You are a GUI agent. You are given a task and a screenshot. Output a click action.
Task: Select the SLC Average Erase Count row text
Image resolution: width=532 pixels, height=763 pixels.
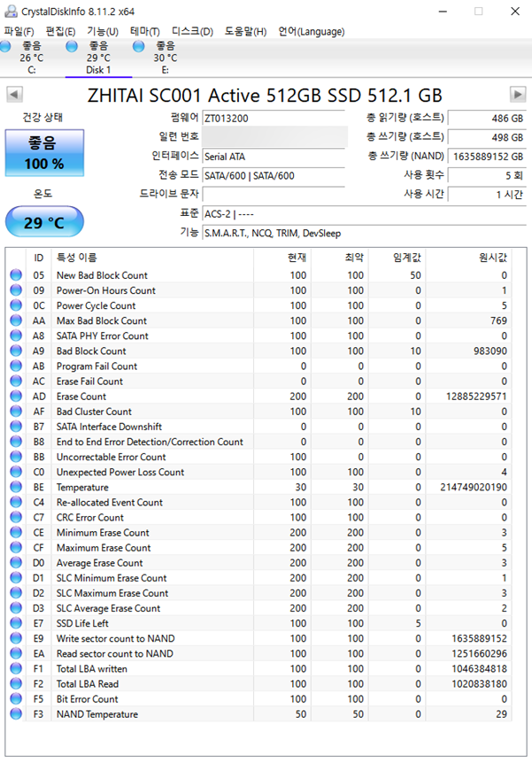tap(108, 608)
